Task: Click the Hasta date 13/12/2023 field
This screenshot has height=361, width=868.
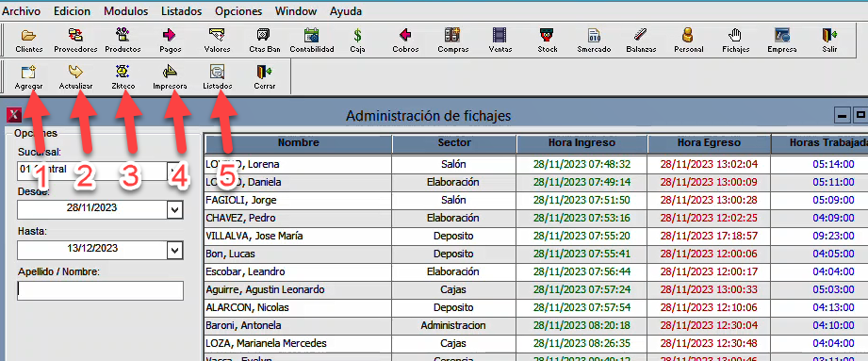Action: pos(92,250)
